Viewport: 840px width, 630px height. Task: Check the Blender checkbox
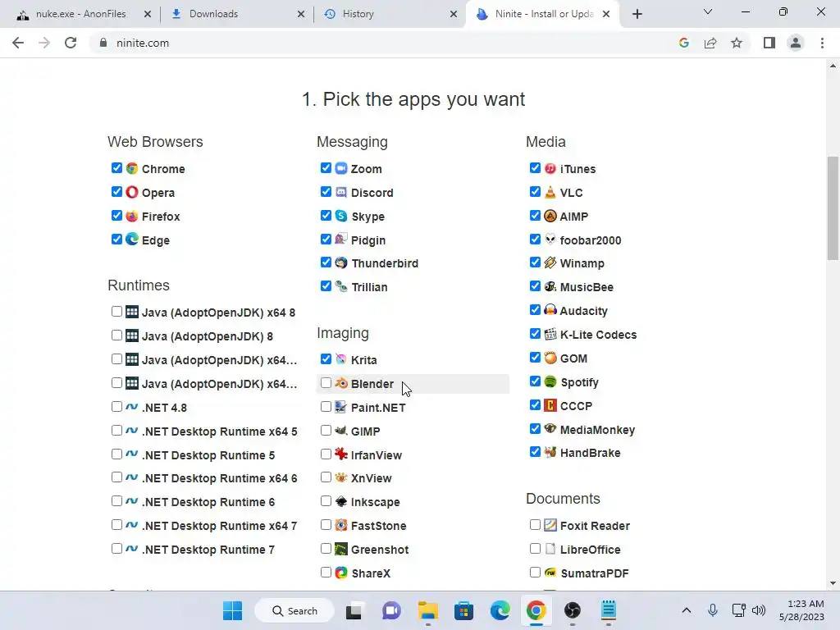click(326, 383)
